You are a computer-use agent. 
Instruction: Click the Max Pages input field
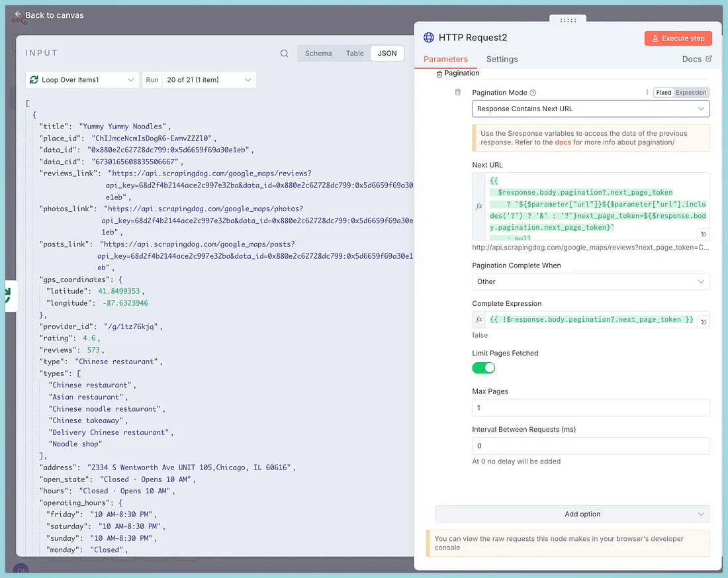click(590, 408)
